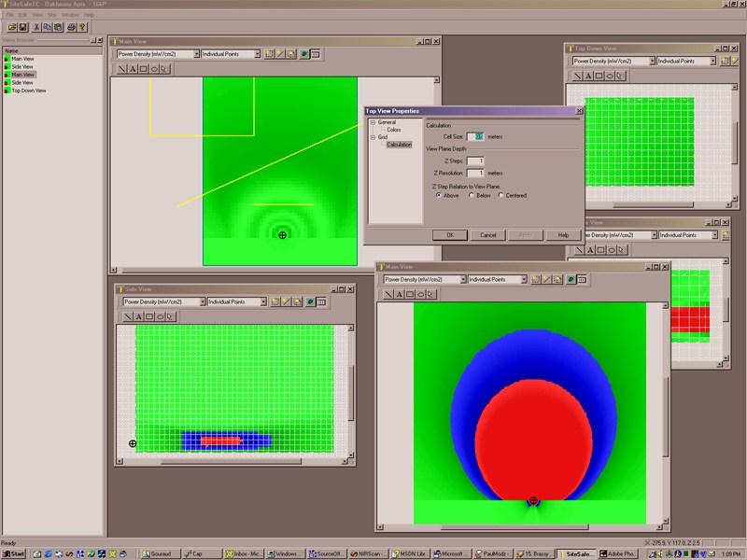Click table grid icon in red-circle Main View toolbar

click(582, 279)
